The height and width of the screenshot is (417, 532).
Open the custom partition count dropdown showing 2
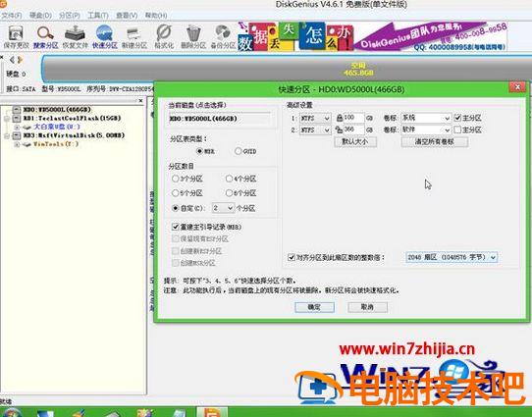click(223, 208)
